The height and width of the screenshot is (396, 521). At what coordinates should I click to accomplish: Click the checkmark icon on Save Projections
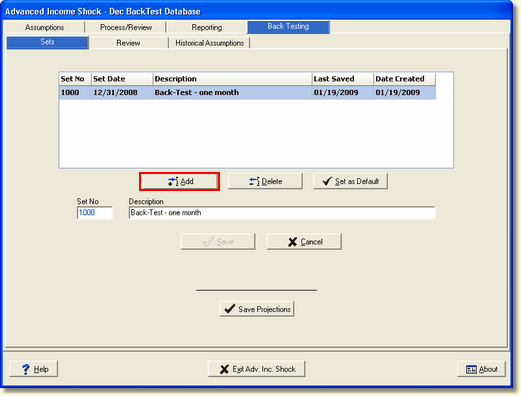coord(230,309)
